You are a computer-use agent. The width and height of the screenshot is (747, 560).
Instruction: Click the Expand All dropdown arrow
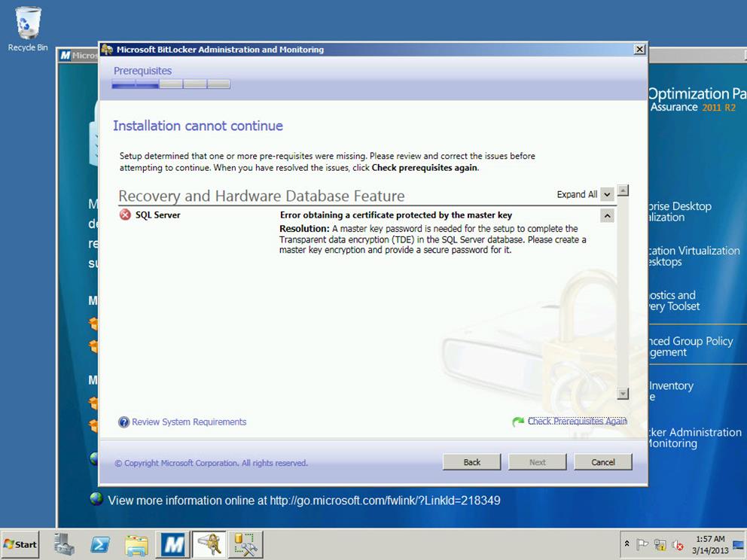pos(607,194)
